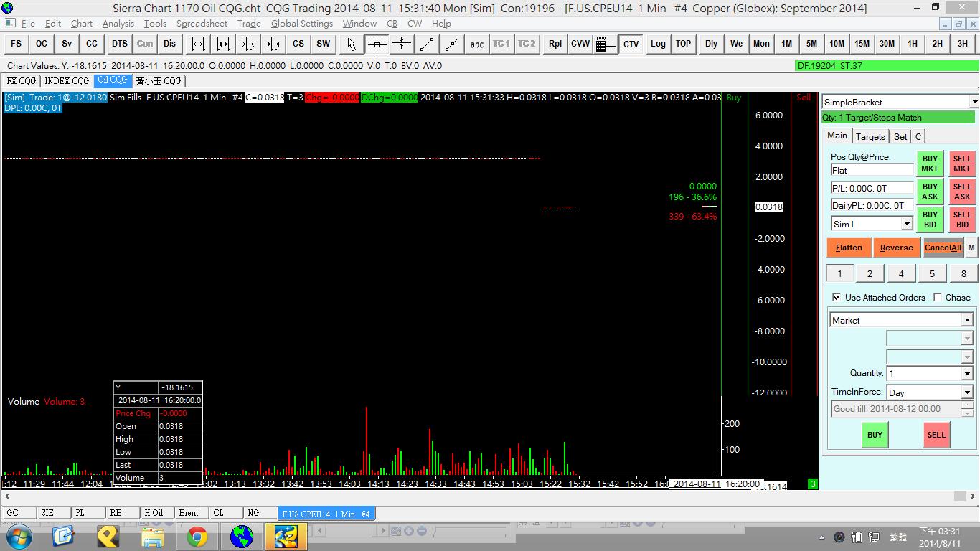Click the red SELL order button
980x551 pixels.
(936, 435)
